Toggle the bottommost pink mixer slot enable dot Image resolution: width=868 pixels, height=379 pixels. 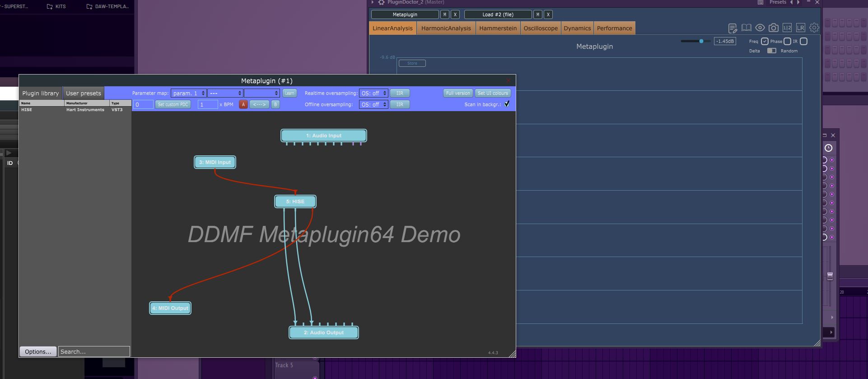click(x=832, y=237)
